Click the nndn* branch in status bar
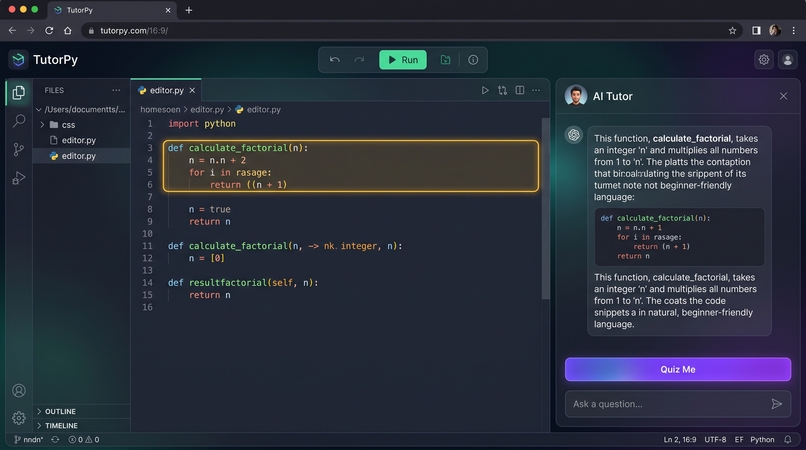The height and width of the screenshot is (450, 806). tap(29, 440)
